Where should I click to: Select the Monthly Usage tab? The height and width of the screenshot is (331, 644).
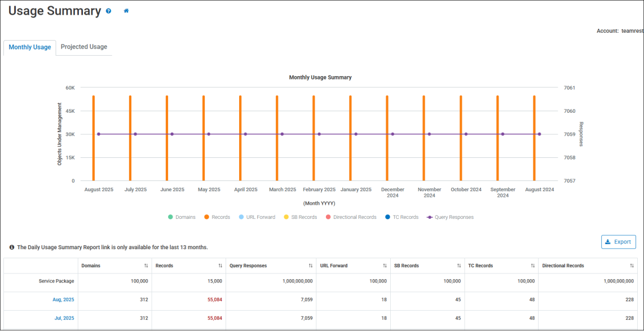coord(30,47)
